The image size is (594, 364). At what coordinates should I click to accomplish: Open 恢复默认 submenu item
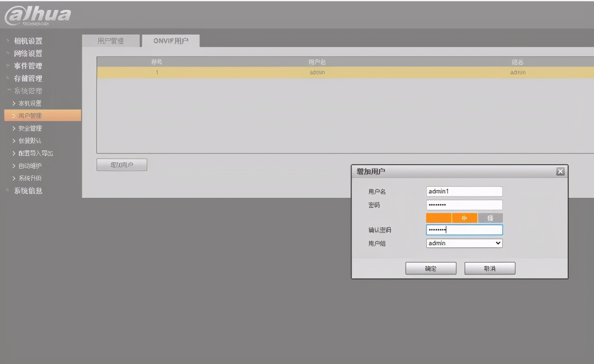click(x=30, y=141)
